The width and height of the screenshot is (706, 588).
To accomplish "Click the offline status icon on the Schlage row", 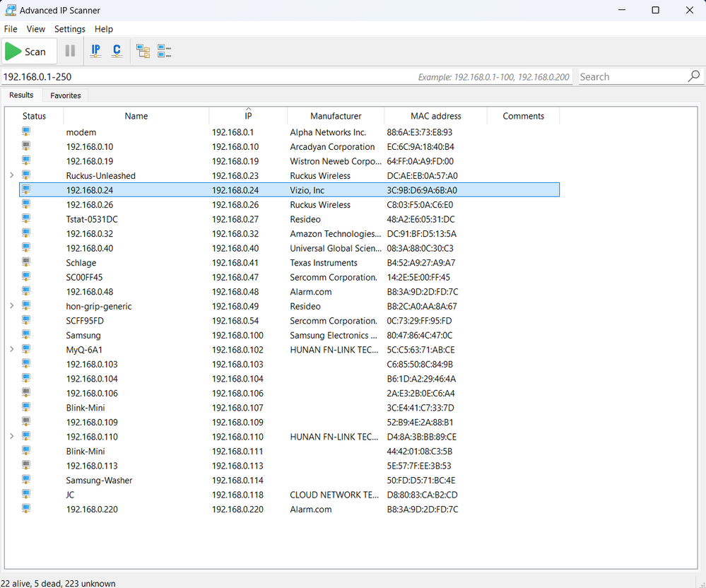I will coord(26,262).
